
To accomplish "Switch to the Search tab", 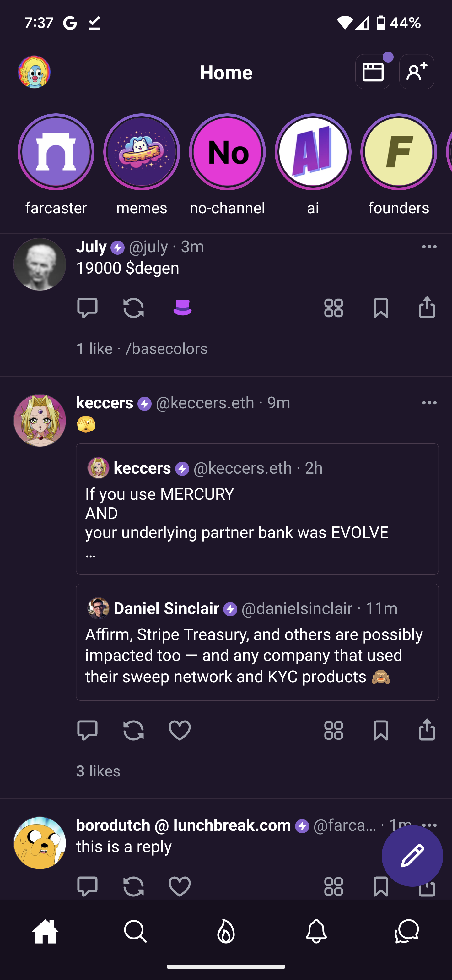I will point(135,931).
